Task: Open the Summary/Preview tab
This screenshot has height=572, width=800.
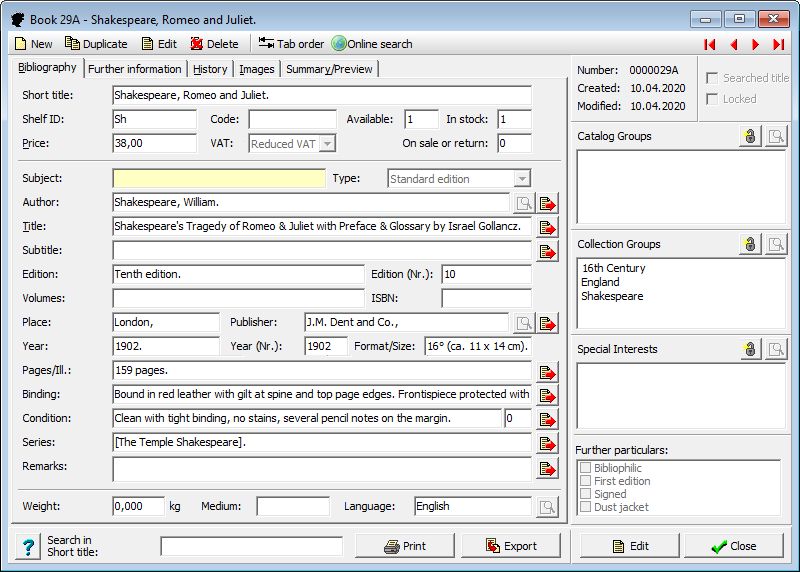Action: 329,69
